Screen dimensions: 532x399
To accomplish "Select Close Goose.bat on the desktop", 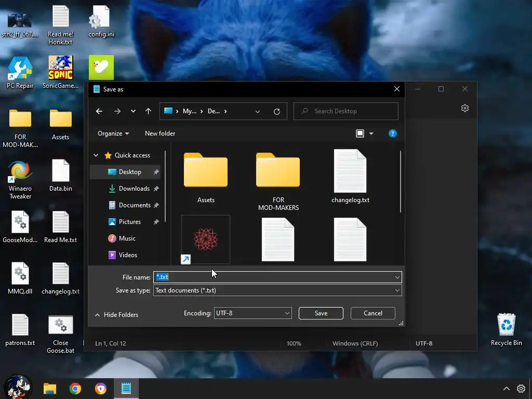I will pos(60,334).
